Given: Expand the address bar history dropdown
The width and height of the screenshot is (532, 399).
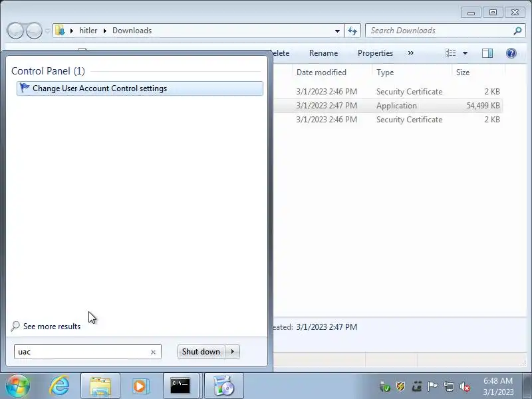Looking at the screenshot, I should (337, 31).
